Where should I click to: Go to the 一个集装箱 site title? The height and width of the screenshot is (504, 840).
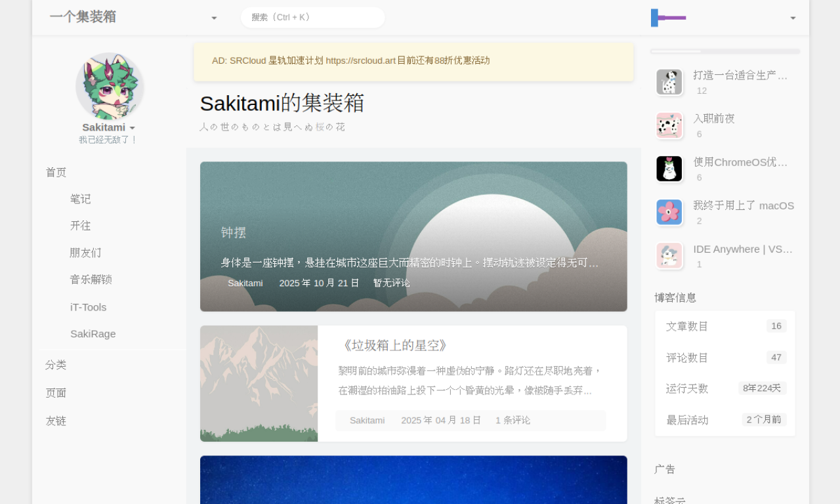(x=83, y=17)
